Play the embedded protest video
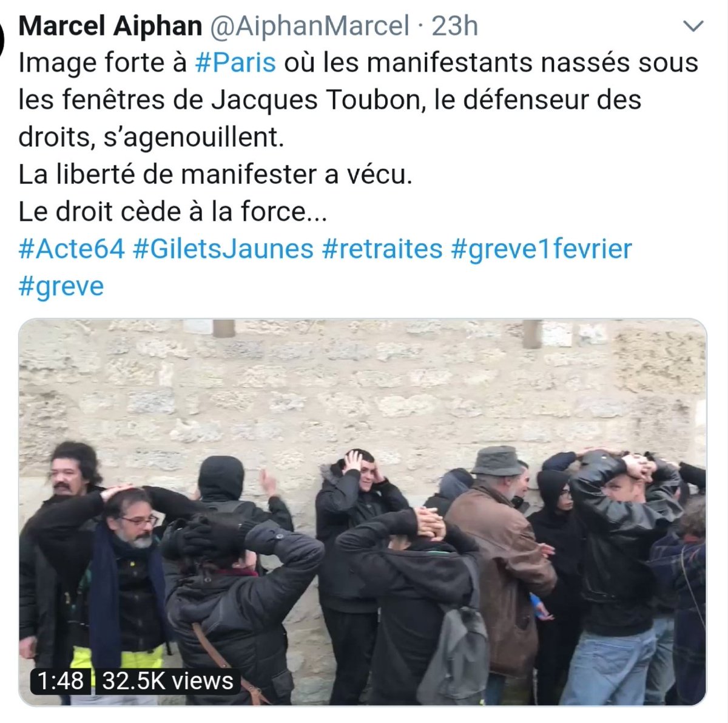Screen dimensions: 728x723 [362, 513]
